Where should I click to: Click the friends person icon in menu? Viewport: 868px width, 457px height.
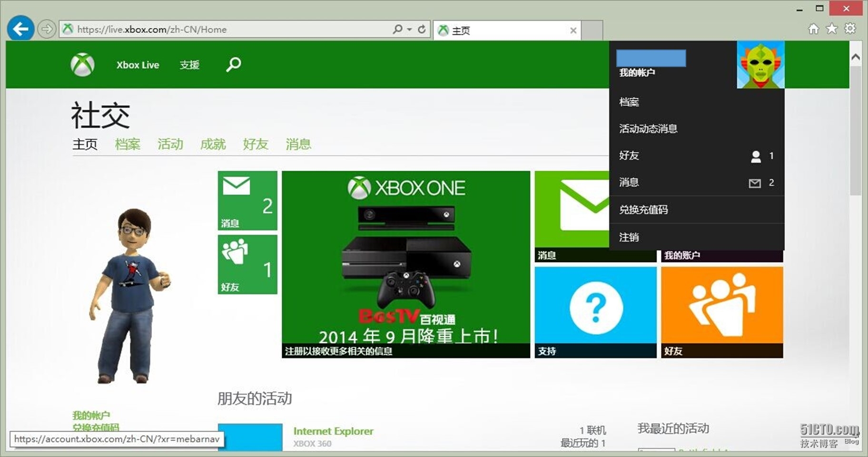[x=756, y=156]
